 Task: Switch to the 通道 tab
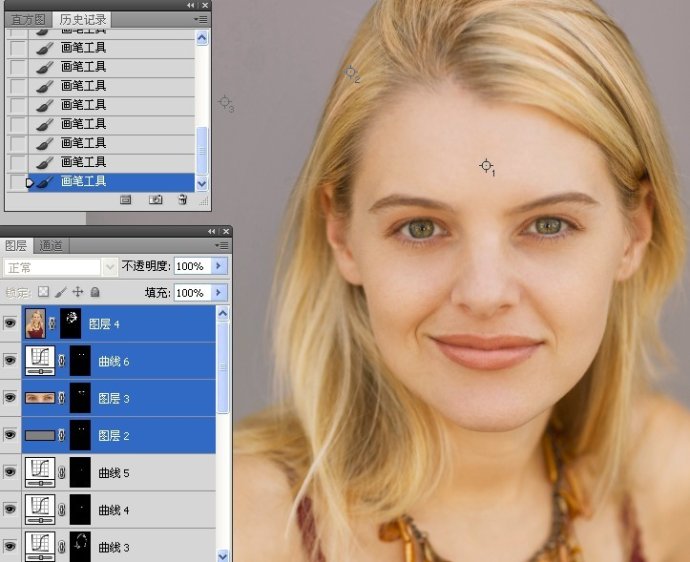pyautogui.click(x=51, y=246)
